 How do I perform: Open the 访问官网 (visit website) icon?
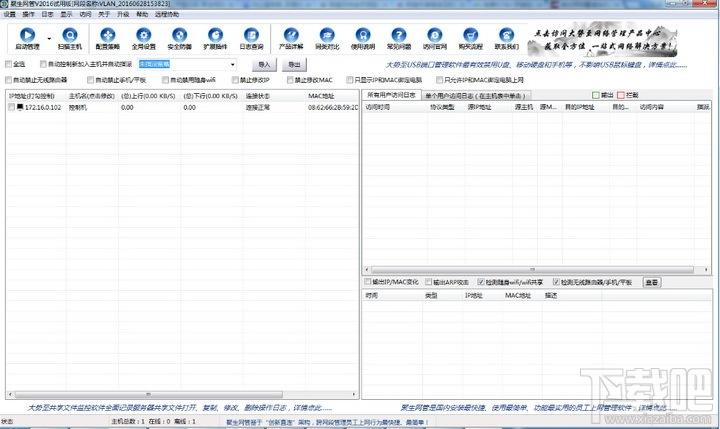[435, 35]
